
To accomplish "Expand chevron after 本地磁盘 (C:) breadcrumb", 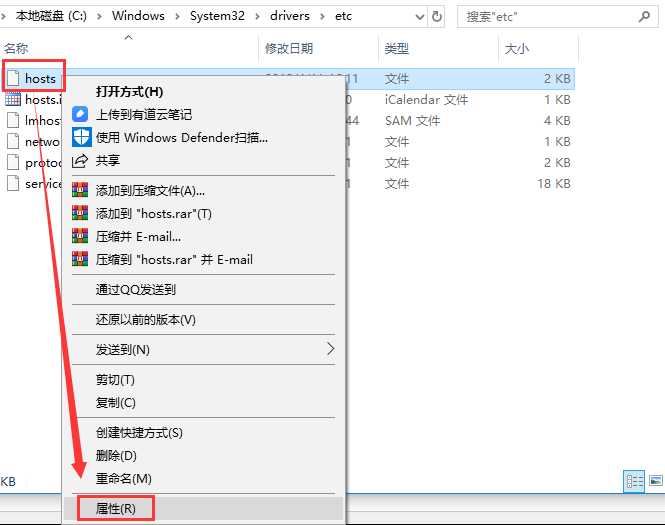I will (99, 17).
